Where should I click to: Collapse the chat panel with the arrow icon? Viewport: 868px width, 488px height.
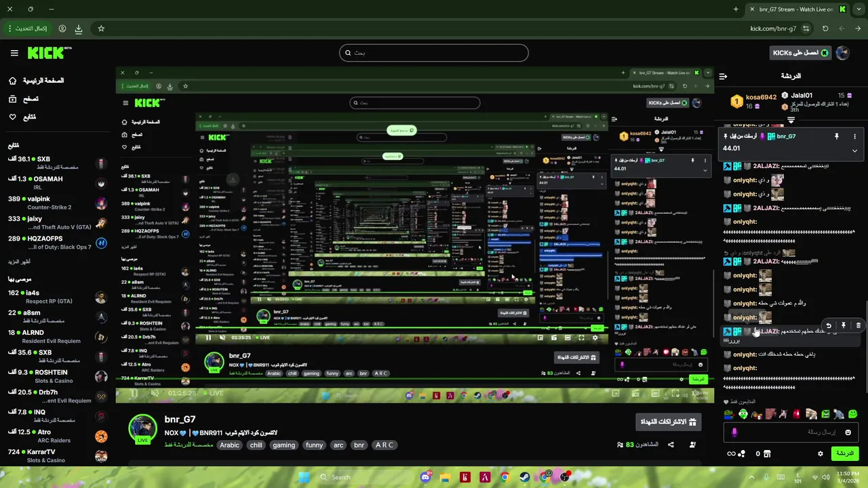point(723,76)
